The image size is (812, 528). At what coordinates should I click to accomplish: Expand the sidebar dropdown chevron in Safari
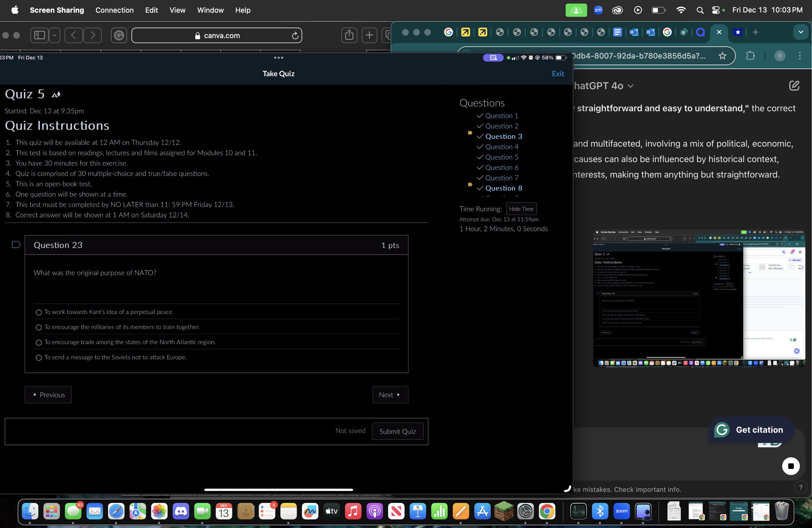(54, 35)
